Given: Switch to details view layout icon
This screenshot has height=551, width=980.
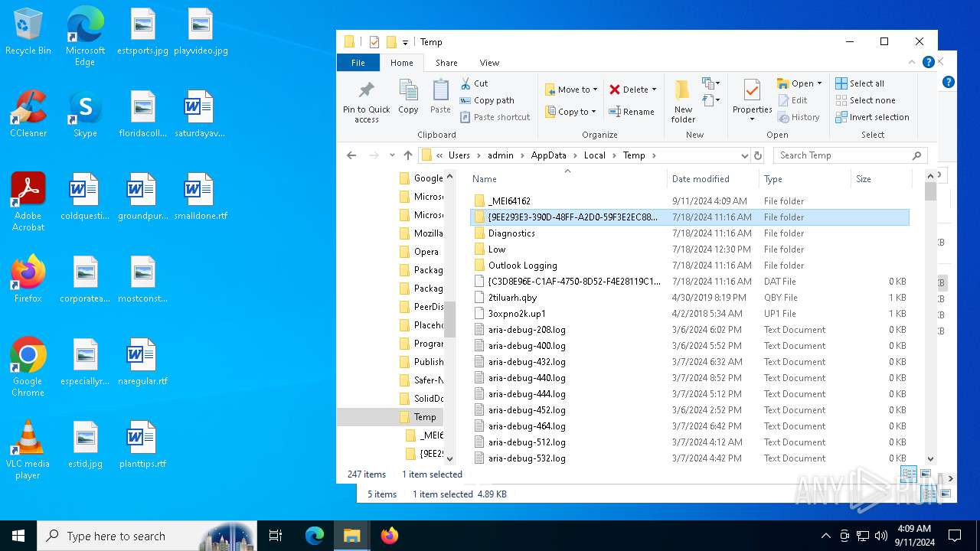Looking at the screenshot, I should [x=908, y=474].
